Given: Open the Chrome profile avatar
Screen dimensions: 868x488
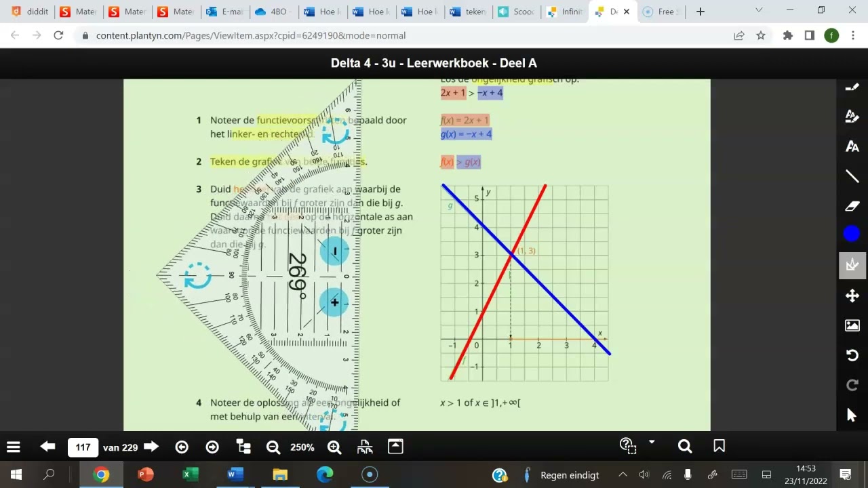Looking at the screenshot, I should (x=831, y=35).
